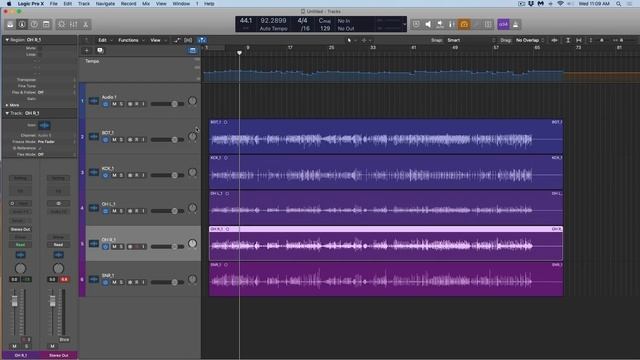Open the Flex Mode Off dropdown

click(56, 155)
